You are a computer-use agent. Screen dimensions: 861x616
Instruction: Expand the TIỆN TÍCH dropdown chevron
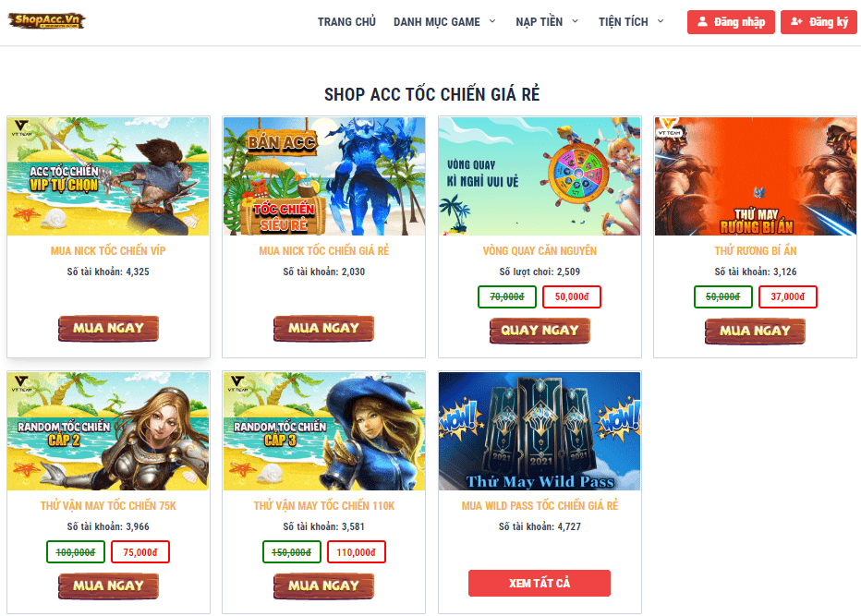[661, 21]
